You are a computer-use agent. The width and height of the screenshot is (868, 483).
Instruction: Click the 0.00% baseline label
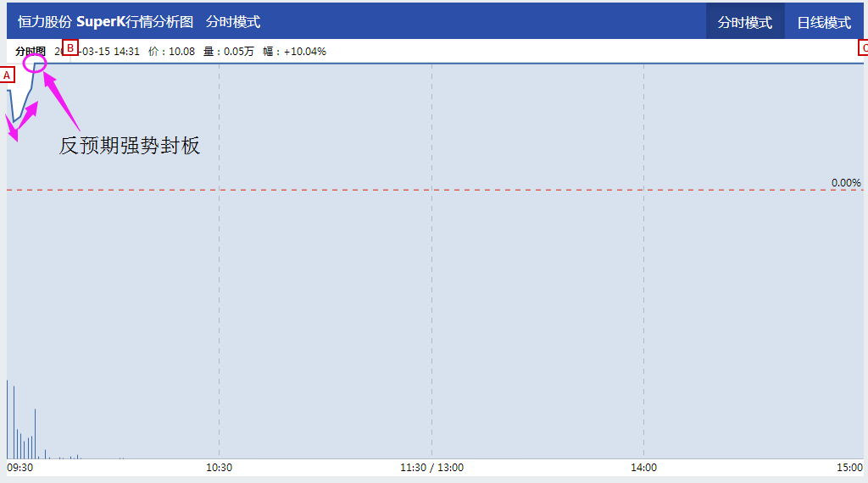[845, 182]
